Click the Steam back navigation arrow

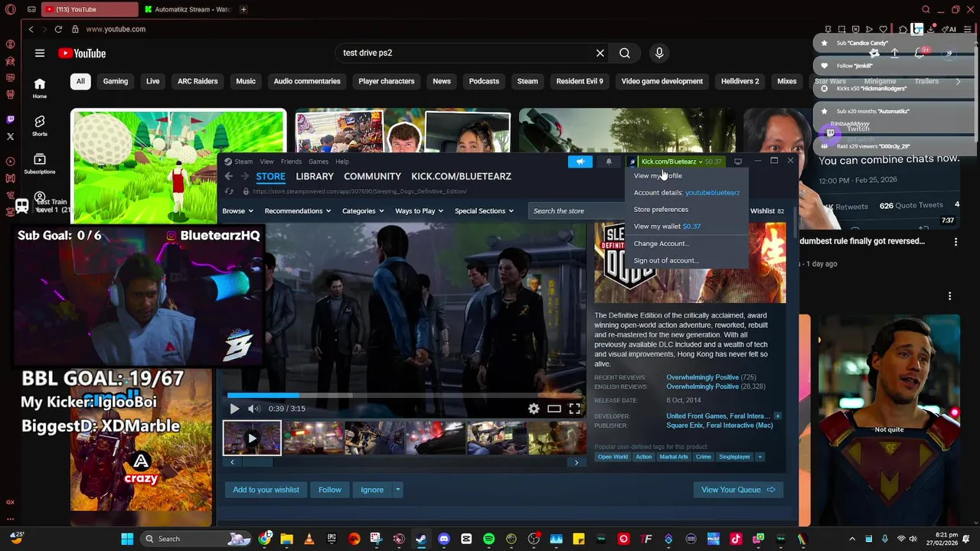point(228,176)
